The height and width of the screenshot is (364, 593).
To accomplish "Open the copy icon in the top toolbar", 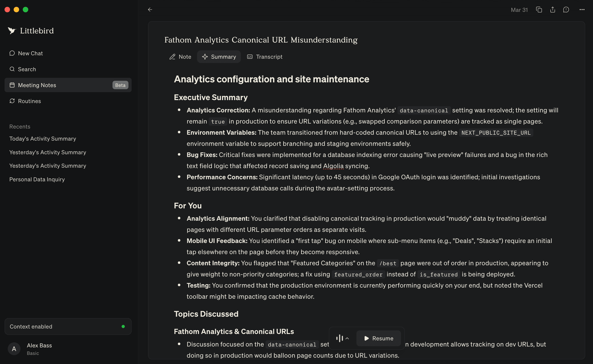I will click(x=539, y=10).
